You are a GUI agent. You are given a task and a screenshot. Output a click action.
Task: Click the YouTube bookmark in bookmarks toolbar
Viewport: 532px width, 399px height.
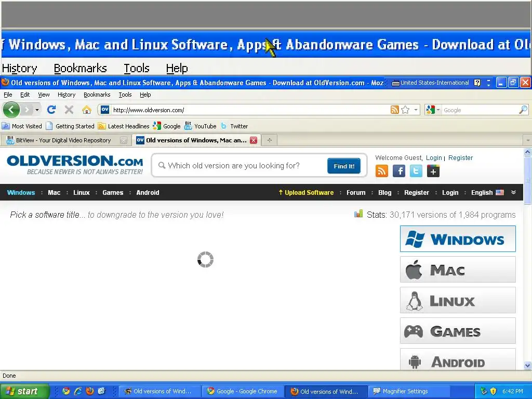coord(200,126)
